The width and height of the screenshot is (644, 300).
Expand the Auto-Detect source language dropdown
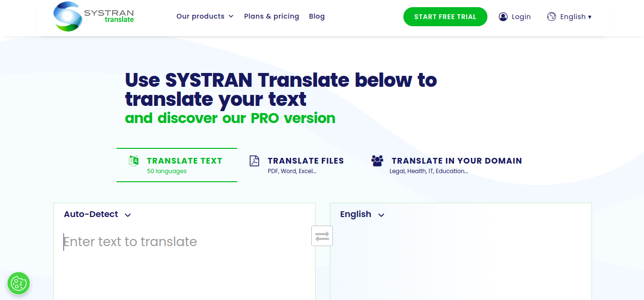click(x=97, y=215)
